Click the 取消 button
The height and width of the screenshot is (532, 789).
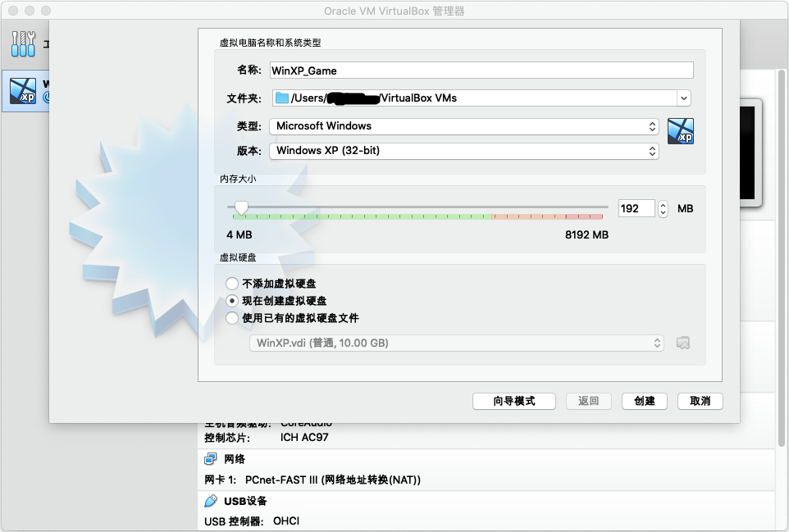click(700, 401)
